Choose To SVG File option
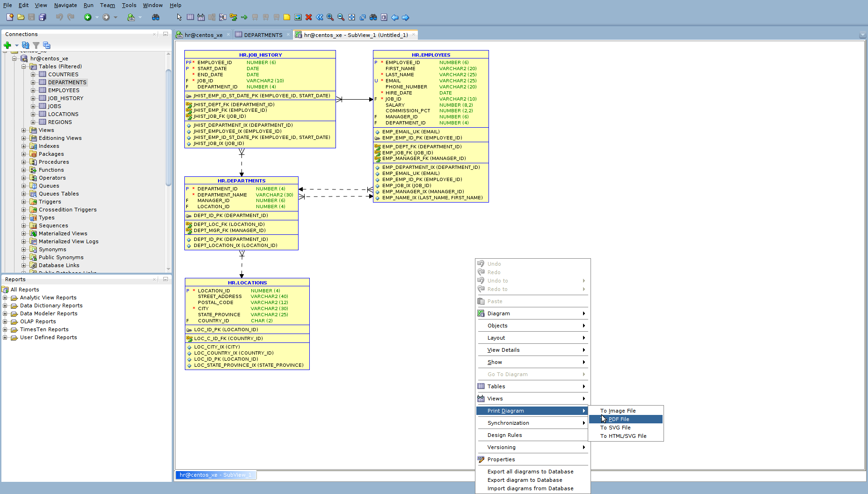Screen dimensions: 868x494 pyautogui.click(x=626, y=428)
